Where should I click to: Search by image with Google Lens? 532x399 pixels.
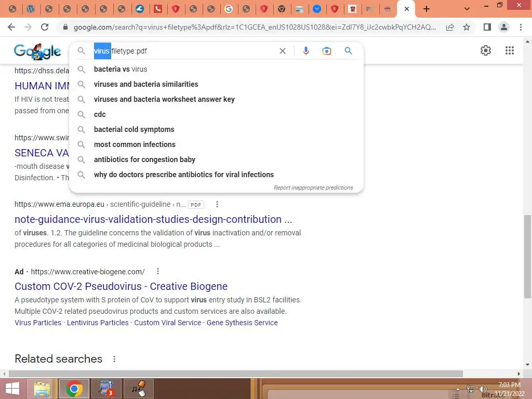coord(326,51)
